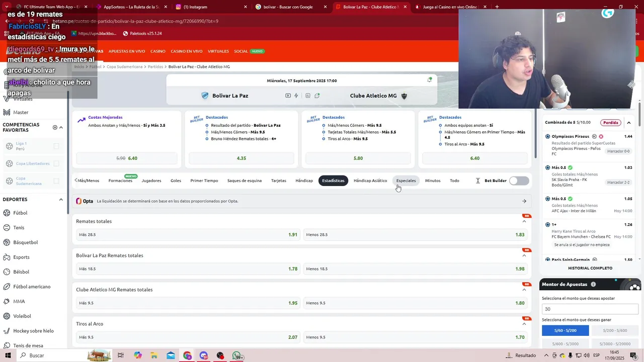644x362 pixels.
Task: Switch to the Primer Tiempo tab
Action: tap(204, 180)
